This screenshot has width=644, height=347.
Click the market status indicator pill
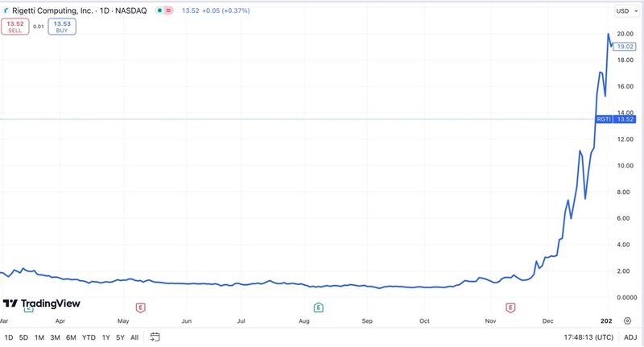point(163,10)
